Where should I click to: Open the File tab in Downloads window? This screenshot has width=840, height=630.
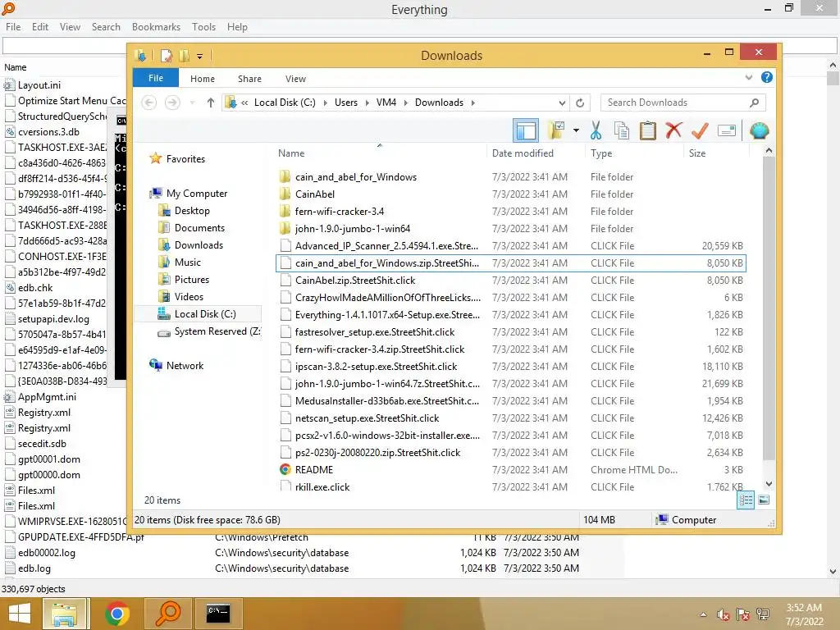155,78
